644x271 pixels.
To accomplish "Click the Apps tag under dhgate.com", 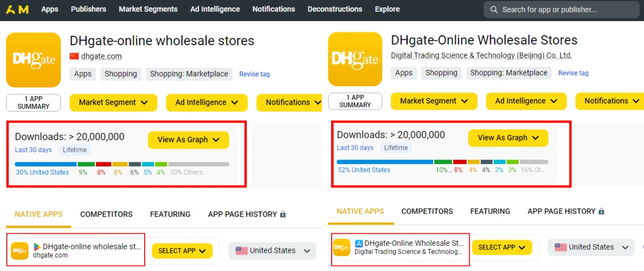I will click(83, 74).
